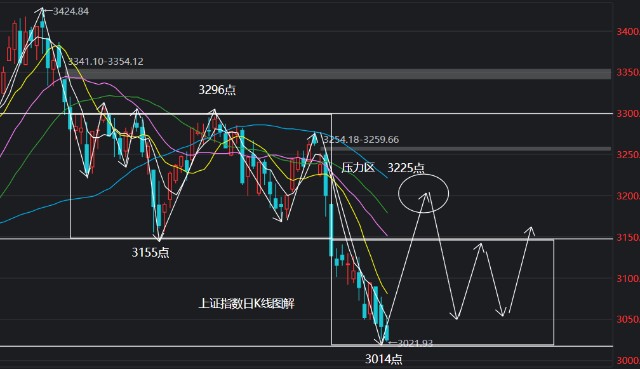Click the 3100 price axis tick
Viewport: 640px width, 369px height.
point(628,279)
